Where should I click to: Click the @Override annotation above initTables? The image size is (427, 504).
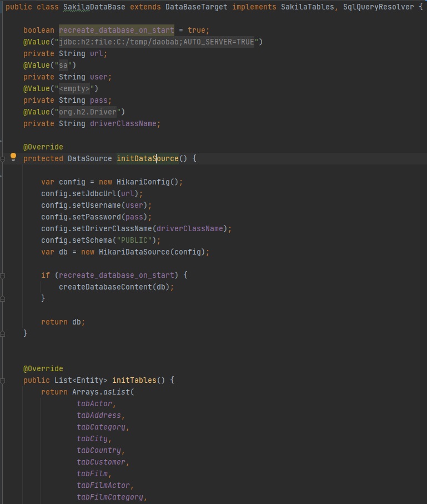click(43, 368)
